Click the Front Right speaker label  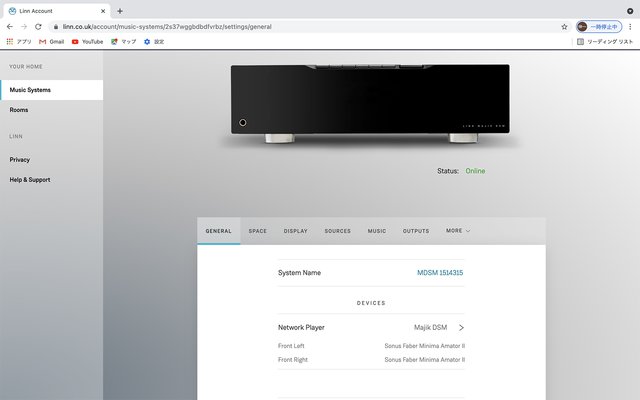(293, 360)
